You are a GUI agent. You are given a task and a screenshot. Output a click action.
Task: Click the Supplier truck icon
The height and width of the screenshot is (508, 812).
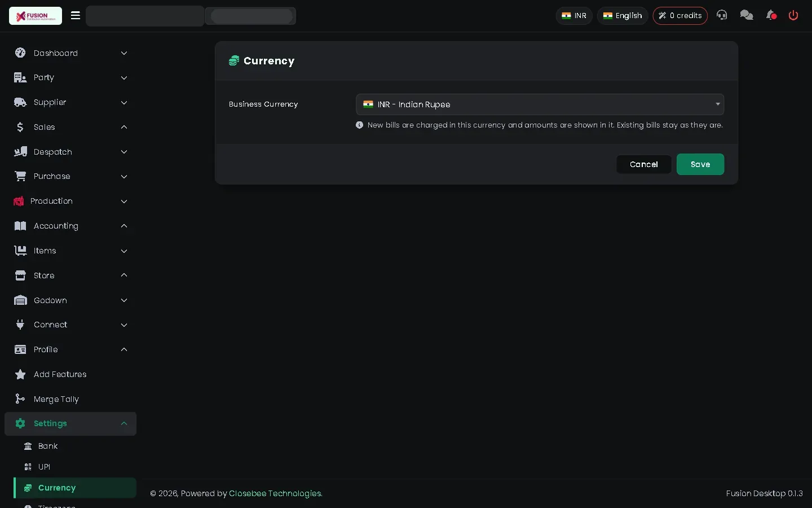pyautogui.click(x=20, y=102)
